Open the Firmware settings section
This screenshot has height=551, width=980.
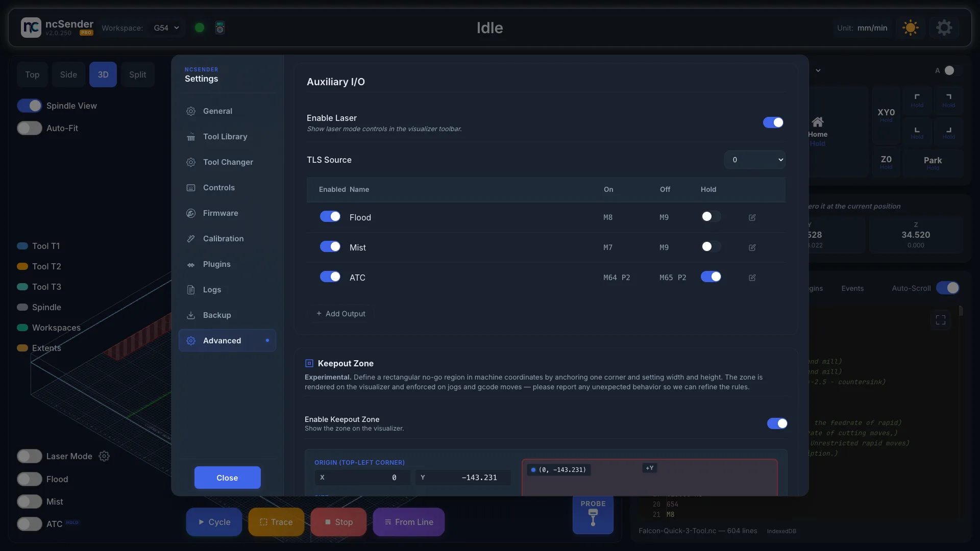point(227,213)
